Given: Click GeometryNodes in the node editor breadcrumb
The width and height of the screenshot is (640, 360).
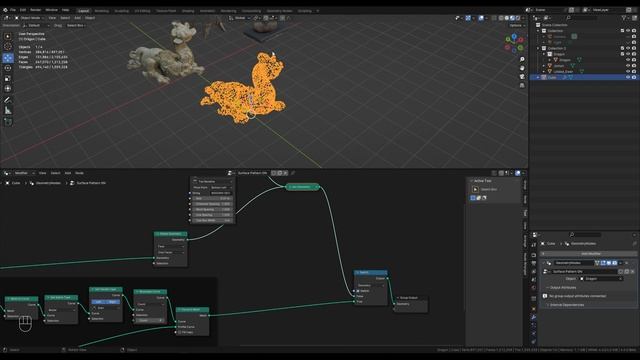Looking at the screenshot, I should tap(48, 183).
